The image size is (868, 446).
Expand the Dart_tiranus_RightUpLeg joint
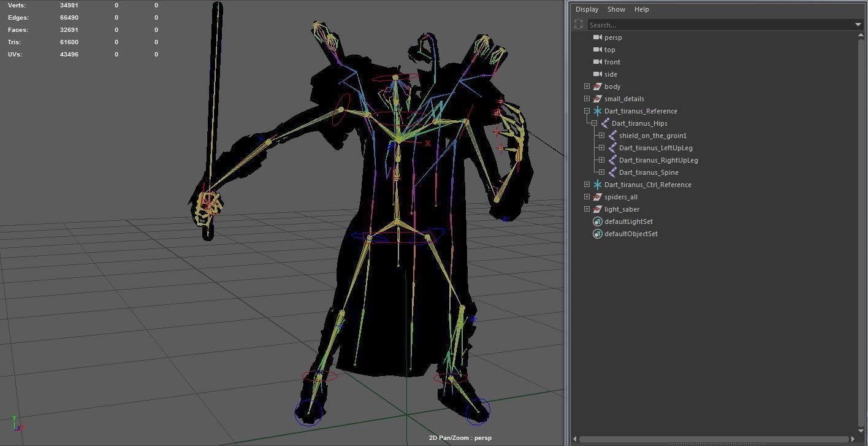coord(601,160)
